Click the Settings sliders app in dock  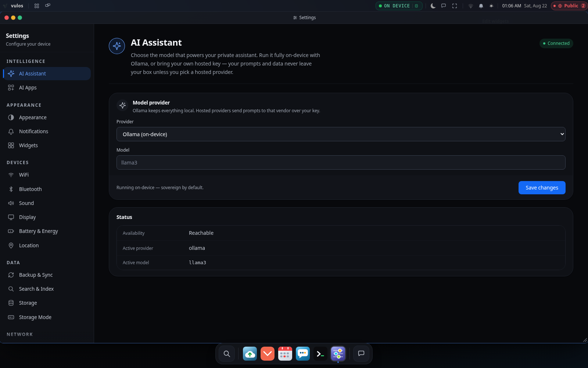(x=338, y=354)
